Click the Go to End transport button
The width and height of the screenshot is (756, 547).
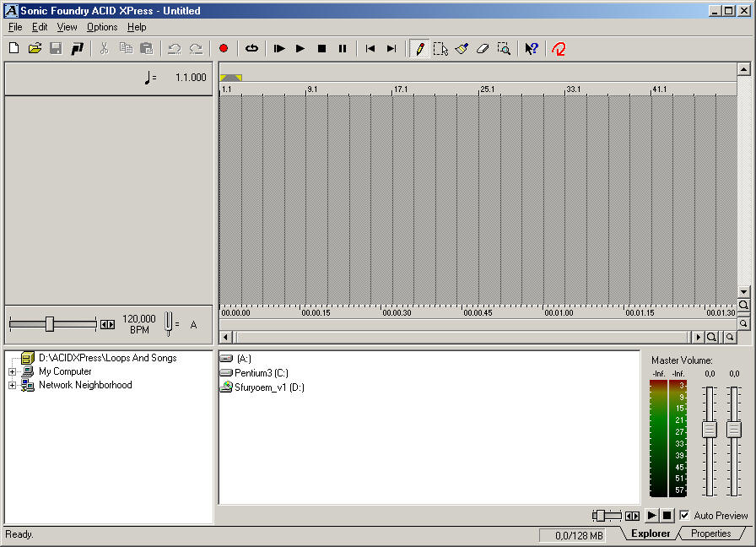[391, 48]
